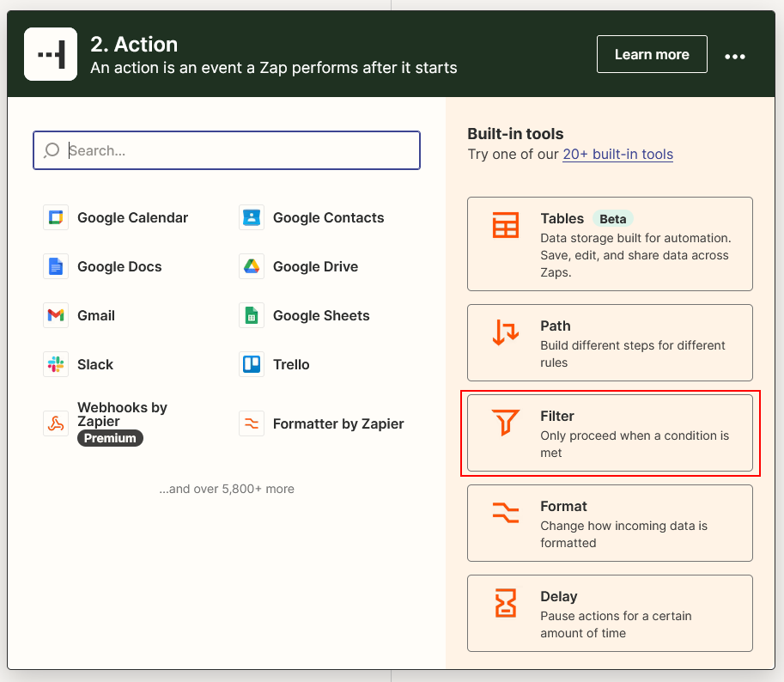The image size is (784, 682).
Task: Select the Filter tool card
Action: point(610,433)
